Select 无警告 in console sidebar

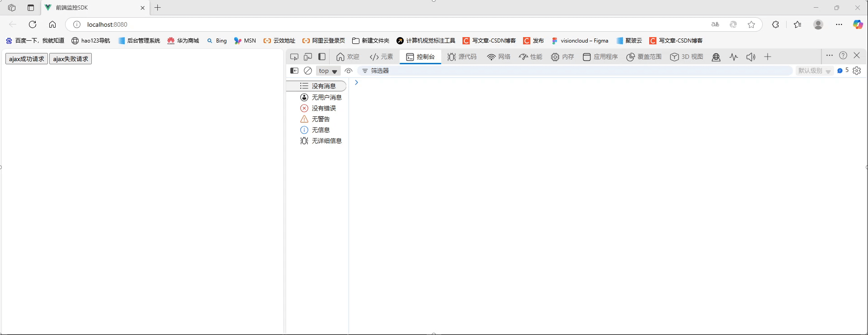point(317,119)
